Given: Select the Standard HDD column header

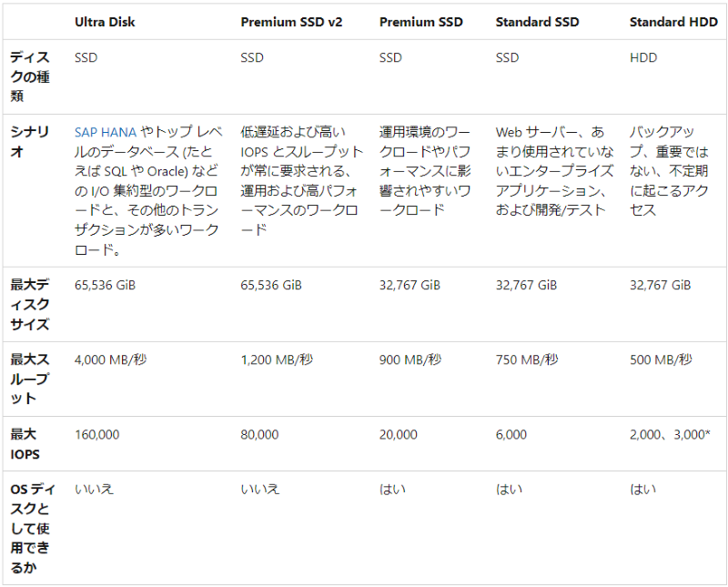Looking at the screenshot, I should point(673,22).
